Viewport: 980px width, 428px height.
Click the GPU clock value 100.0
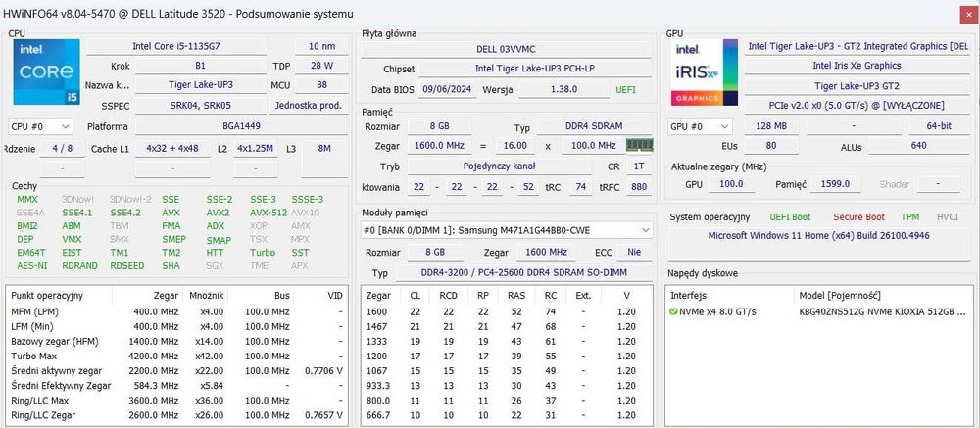731,184
